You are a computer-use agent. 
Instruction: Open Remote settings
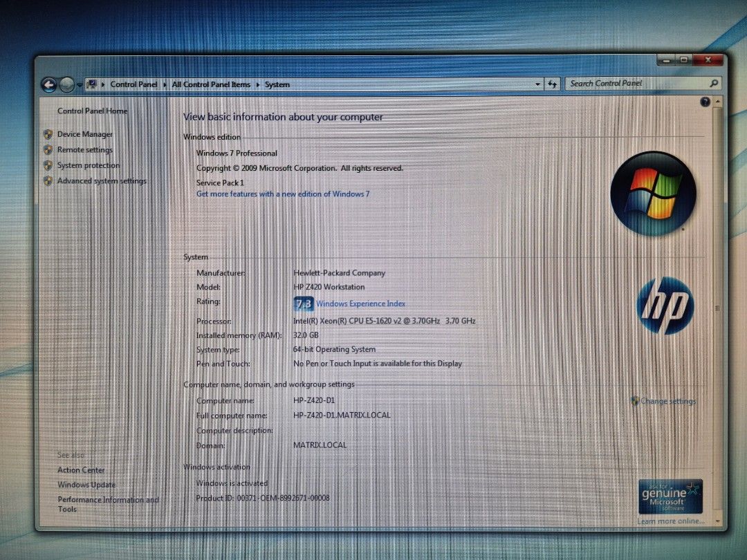pyautogui.click(x=85, y=149)
